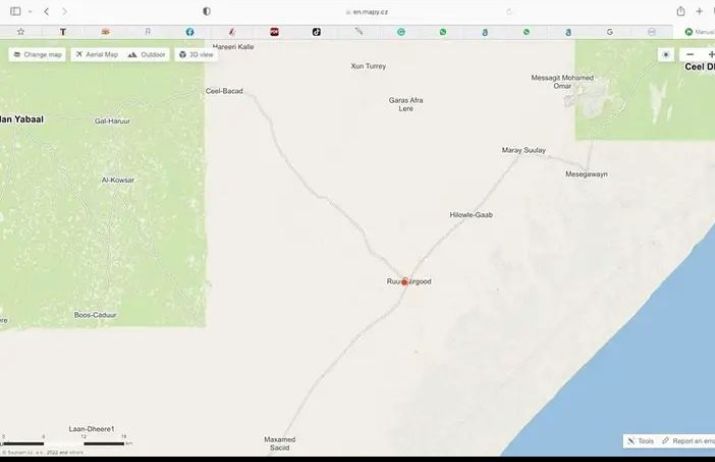Open the star favorites pinned tab
The image size is (715, 462).
pyautogui.click(x=21, y=31)
